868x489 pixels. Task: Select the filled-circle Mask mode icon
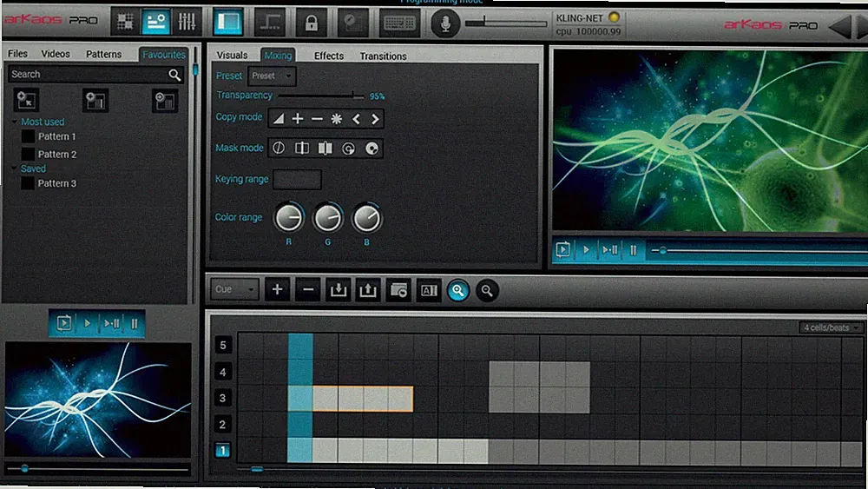pyautogui.click(x=372, y=149)
